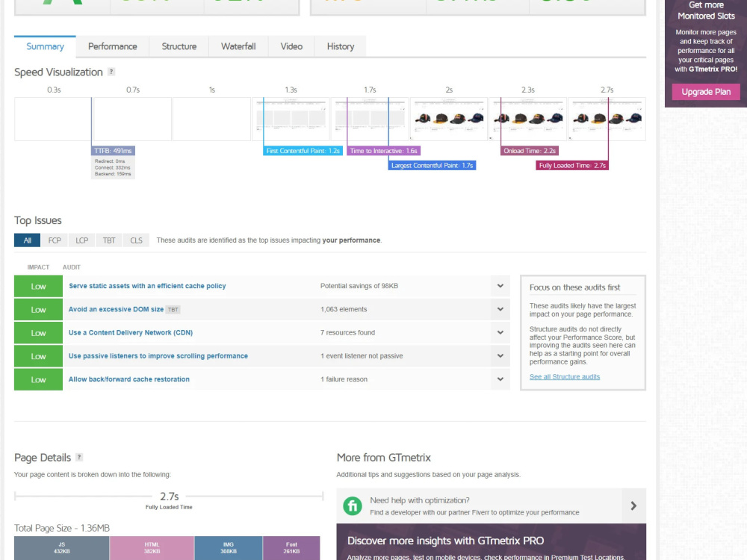Screen dimensions: 747x560
Task: Click the TTFB 491ms marker
Action: point(113,151)
